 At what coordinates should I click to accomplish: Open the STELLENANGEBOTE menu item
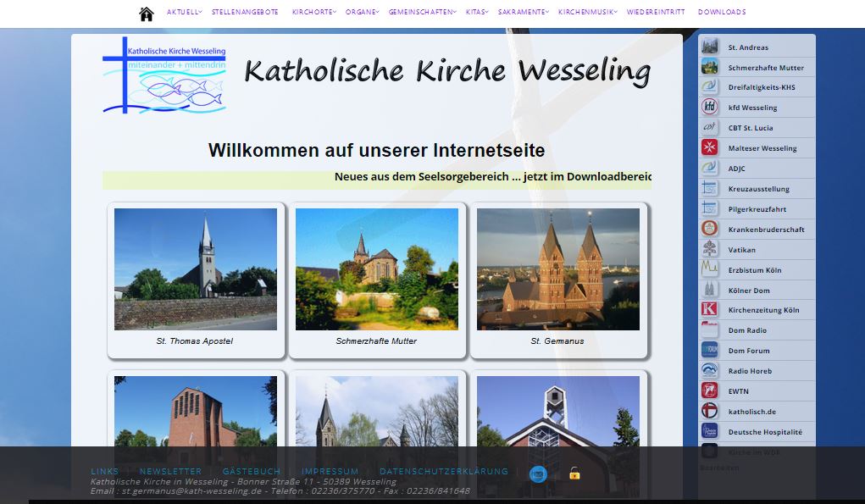click(x=245, y=12)
